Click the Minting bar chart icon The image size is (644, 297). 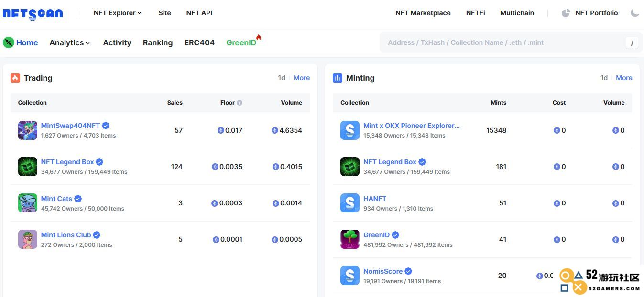[338, 78]
